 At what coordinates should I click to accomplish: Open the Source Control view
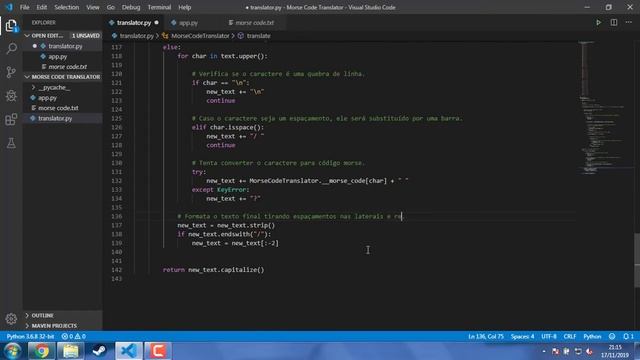coord(11,73)
